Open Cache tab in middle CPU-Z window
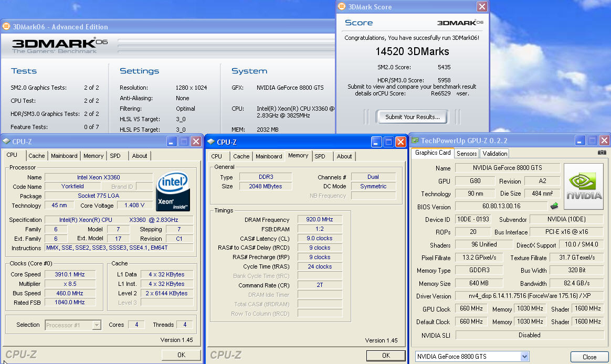This screenshot has width=611, height=364. [241, 156]
